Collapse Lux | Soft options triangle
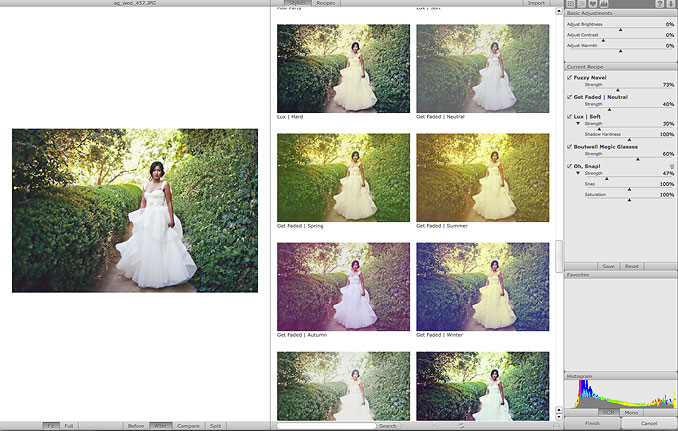This screenshot has width=678, height=431. [578, 124]
